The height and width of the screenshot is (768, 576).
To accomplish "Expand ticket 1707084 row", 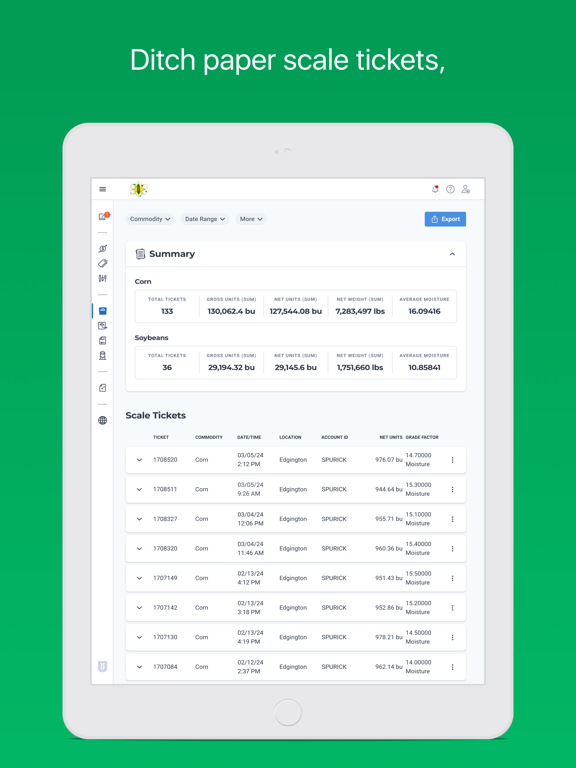I will (x=139, y=667).
